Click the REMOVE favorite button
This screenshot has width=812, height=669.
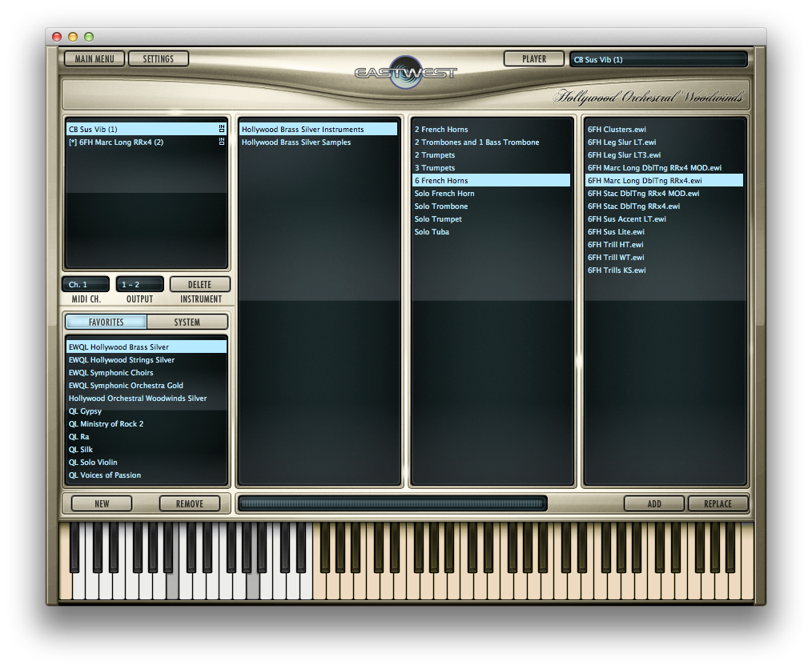point(190,503)
